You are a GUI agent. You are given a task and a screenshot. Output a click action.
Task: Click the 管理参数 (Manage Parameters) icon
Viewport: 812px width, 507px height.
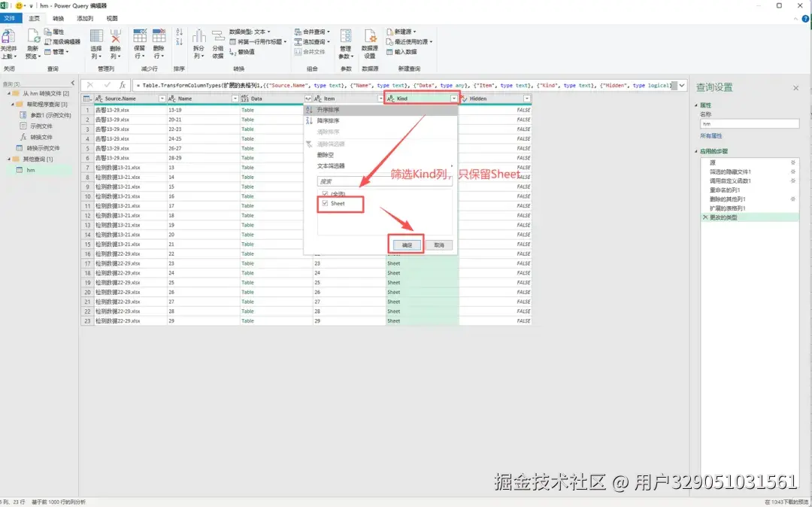[345, 42]
